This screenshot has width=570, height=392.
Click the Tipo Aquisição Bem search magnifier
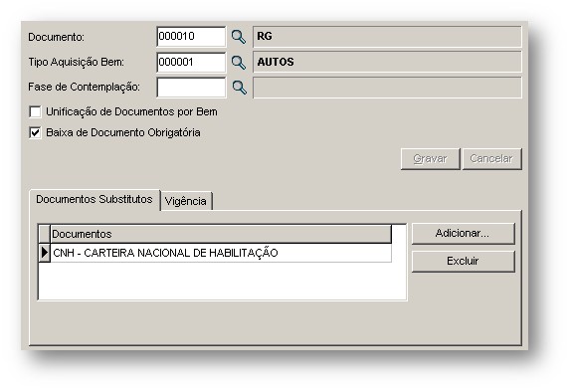click(239, 63)
